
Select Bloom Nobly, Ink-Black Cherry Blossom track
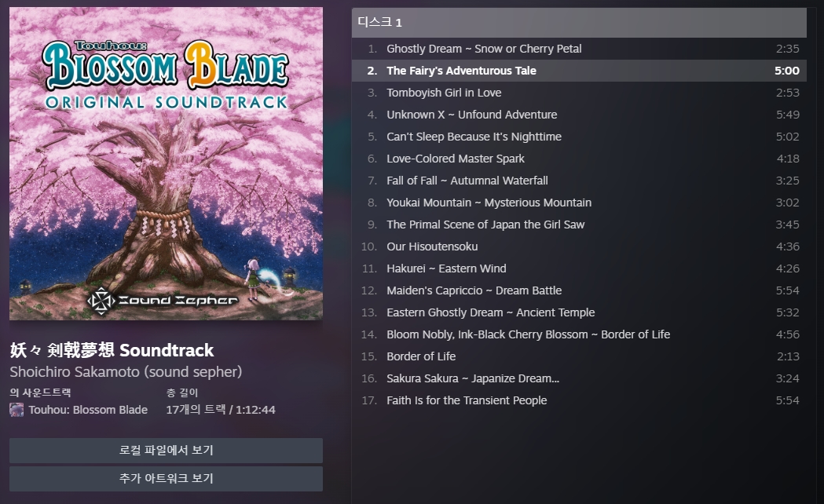pos(579,334)
